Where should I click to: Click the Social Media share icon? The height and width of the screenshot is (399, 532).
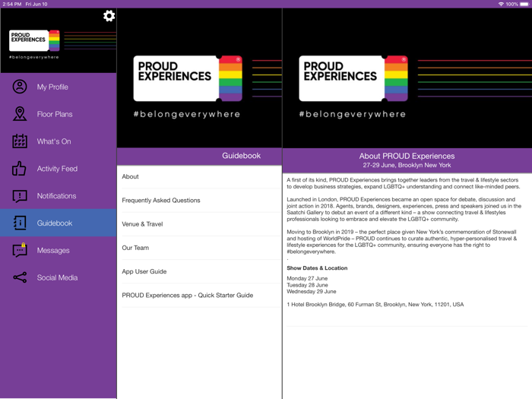20,277
